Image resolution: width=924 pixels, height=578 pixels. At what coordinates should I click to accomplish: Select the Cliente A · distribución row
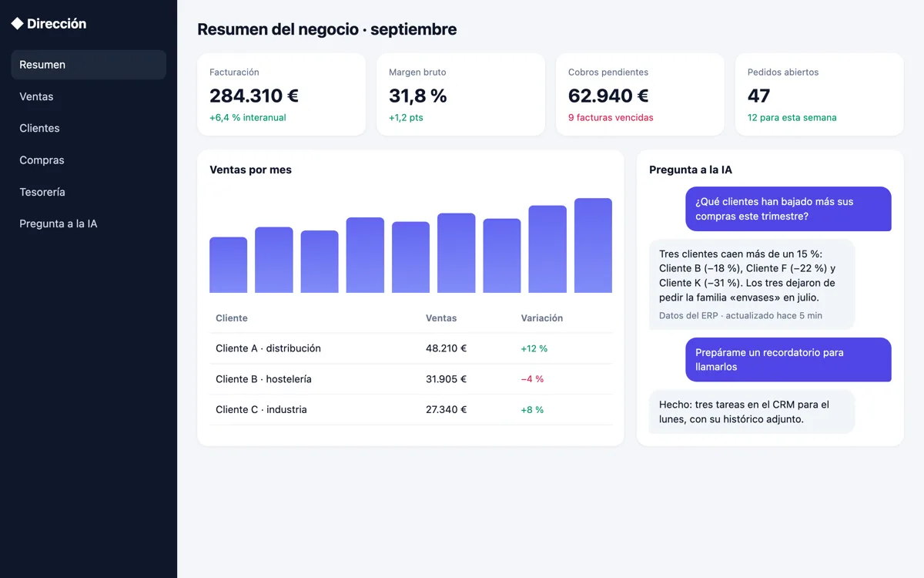coord(411,348)
